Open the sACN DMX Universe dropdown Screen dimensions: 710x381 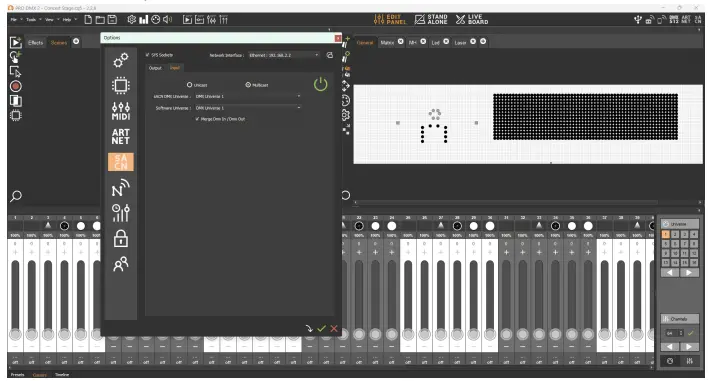(248, 96)
